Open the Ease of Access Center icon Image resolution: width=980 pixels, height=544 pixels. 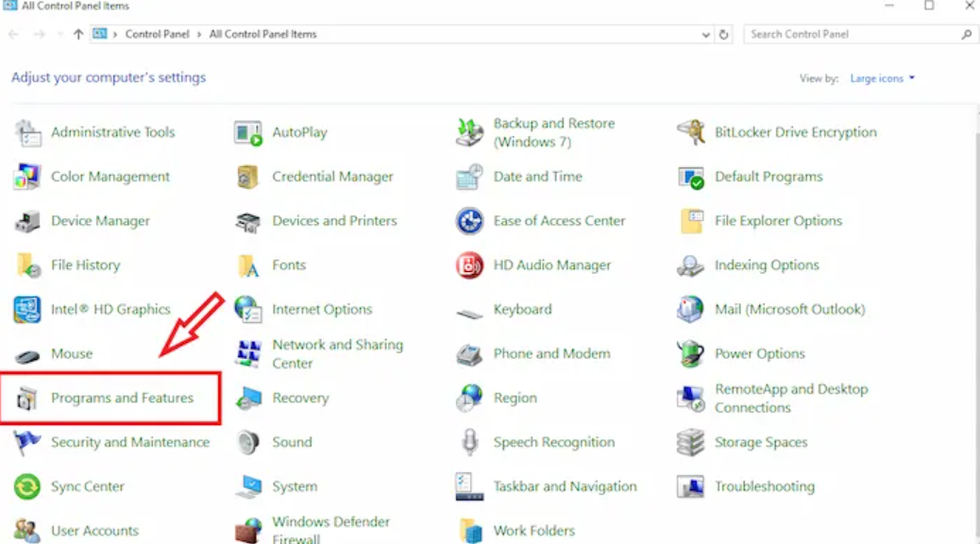click(469, 221)
